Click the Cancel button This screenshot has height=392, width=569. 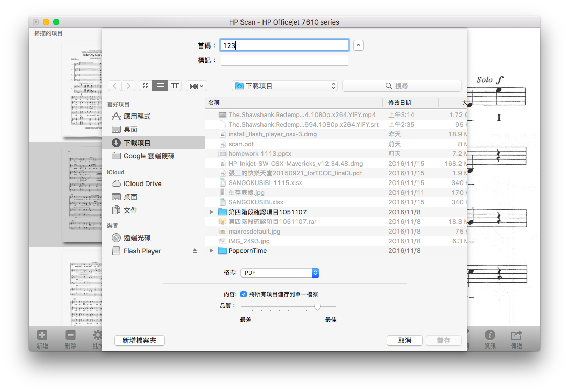(404, 340)
